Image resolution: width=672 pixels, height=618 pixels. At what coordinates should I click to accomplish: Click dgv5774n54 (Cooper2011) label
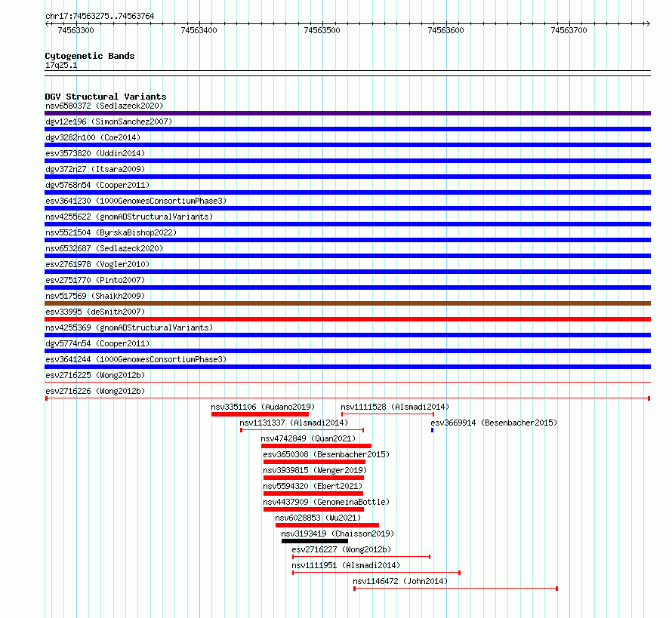97,343
